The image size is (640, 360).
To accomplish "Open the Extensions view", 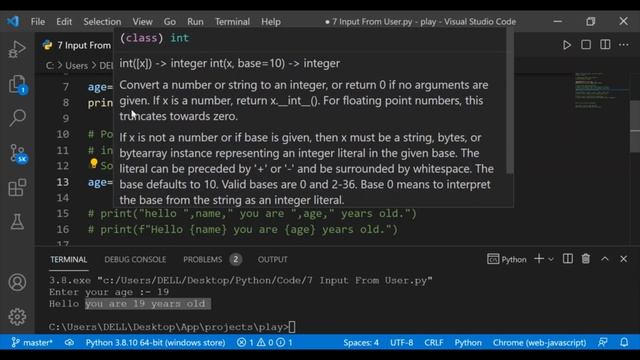I will (17, 188).
